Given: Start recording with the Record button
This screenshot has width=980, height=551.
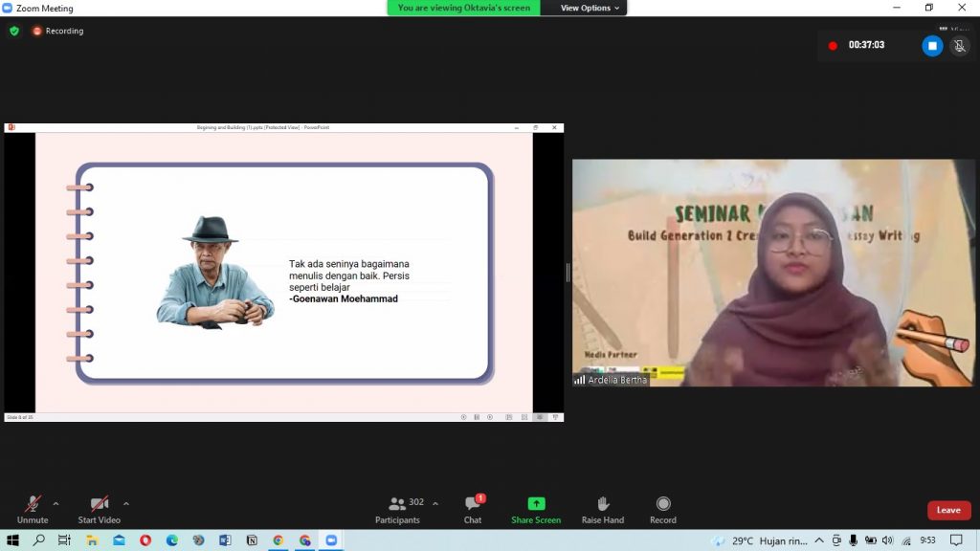Looking at the screenshot, I should tap(662, 509).
